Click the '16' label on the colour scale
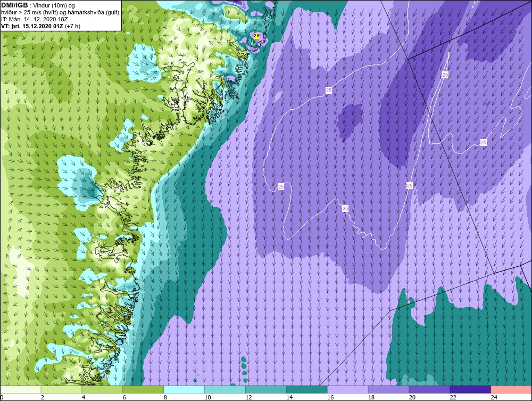 pos(330,397)
